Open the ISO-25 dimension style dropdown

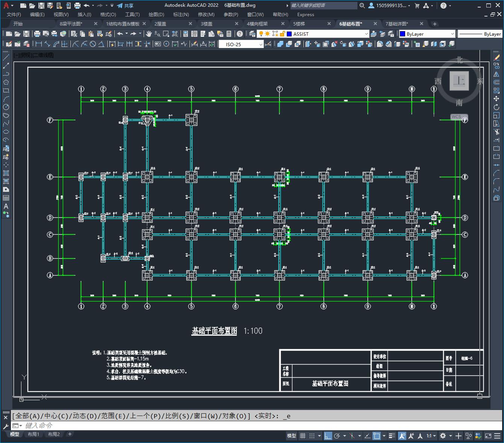261,44
